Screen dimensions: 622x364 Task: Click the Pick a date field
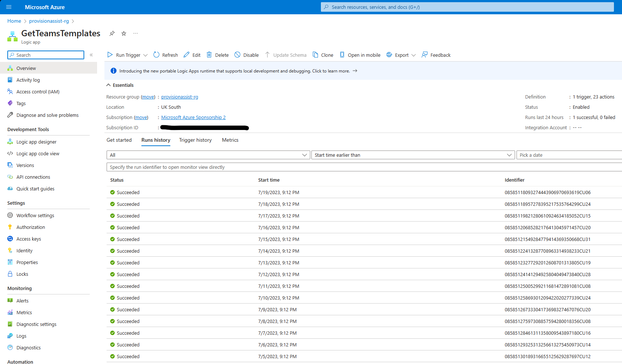[x=569, y=155]
